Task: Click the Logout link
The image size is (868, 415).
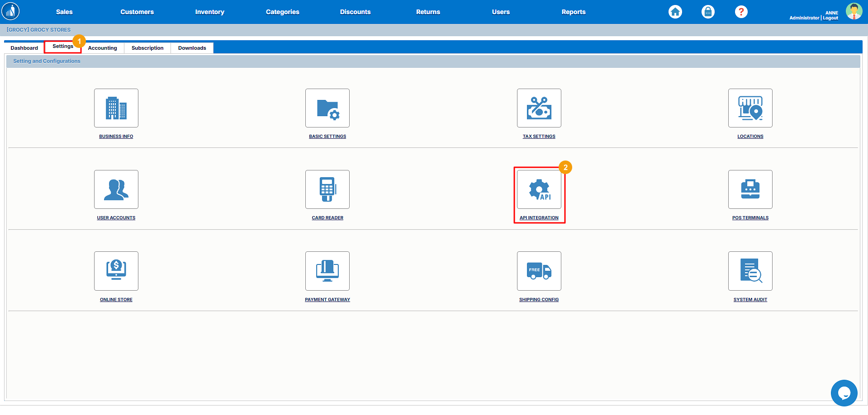Action: (x=830, y=18)
